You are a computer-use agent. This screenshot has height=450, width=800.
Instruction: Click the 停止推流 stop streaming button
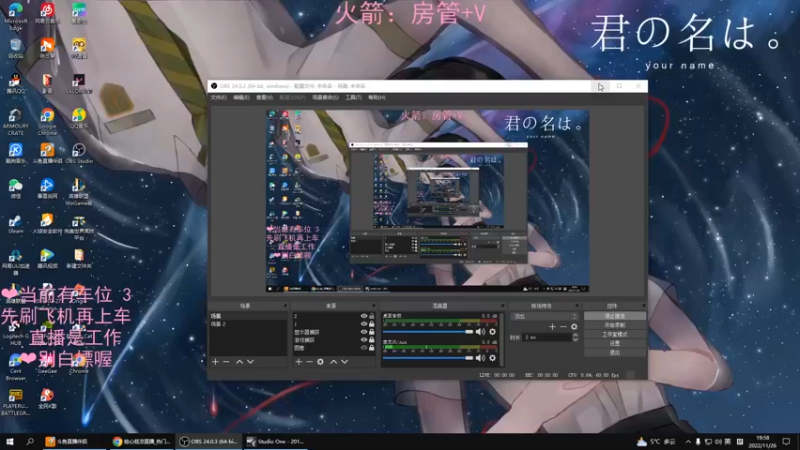[x=615, y=316]
